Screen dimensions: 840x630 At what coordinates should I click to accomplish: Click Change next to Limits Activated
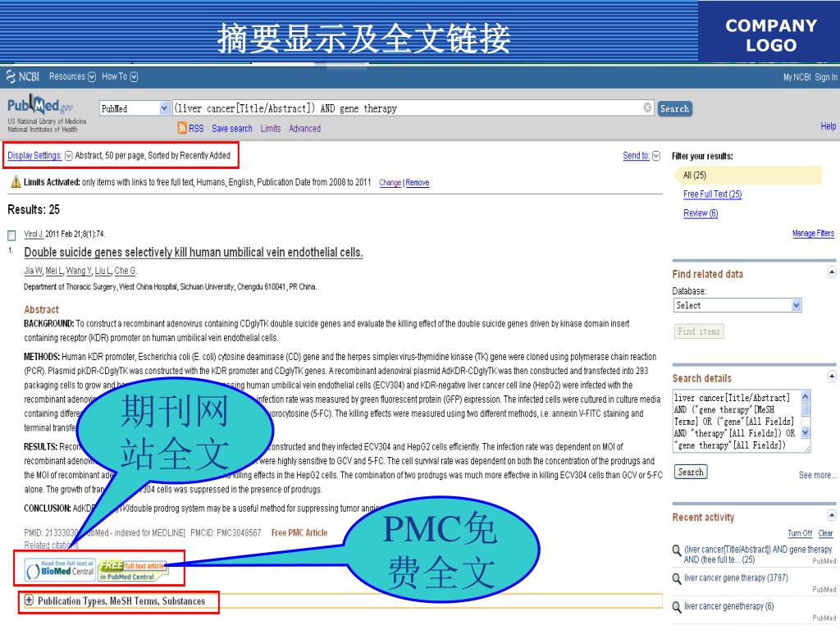click(390, 183)
